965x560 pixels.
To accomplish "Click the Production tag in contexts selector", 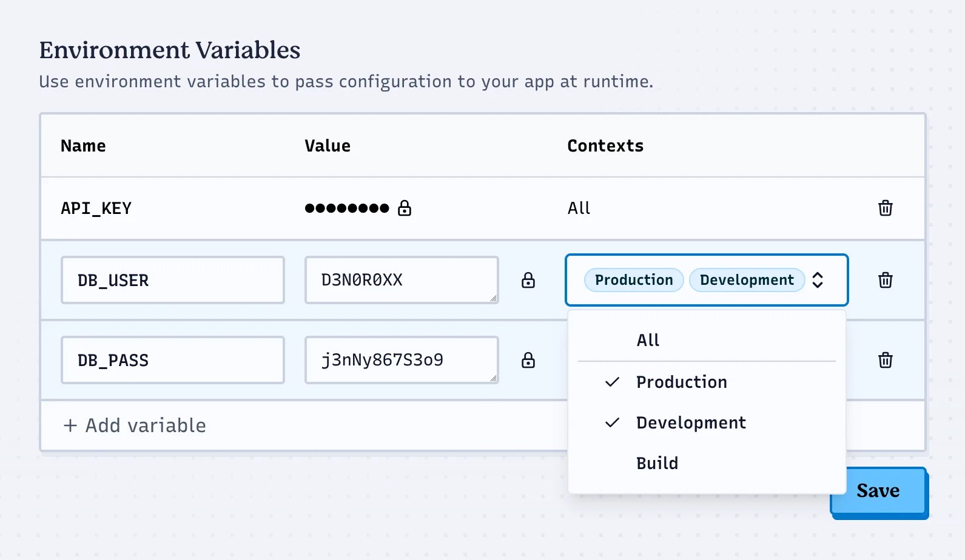I will click(x=634, y=280).
